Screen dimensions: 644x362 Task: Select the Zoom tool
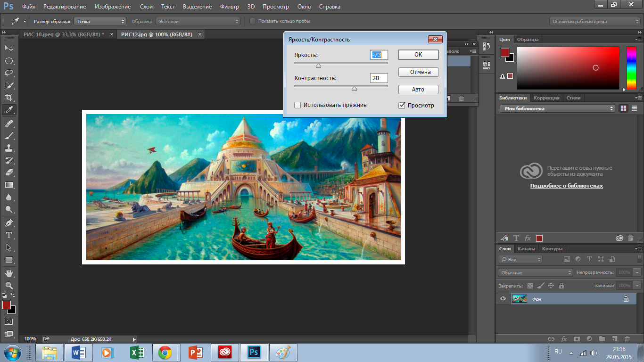tap(8, 286)
